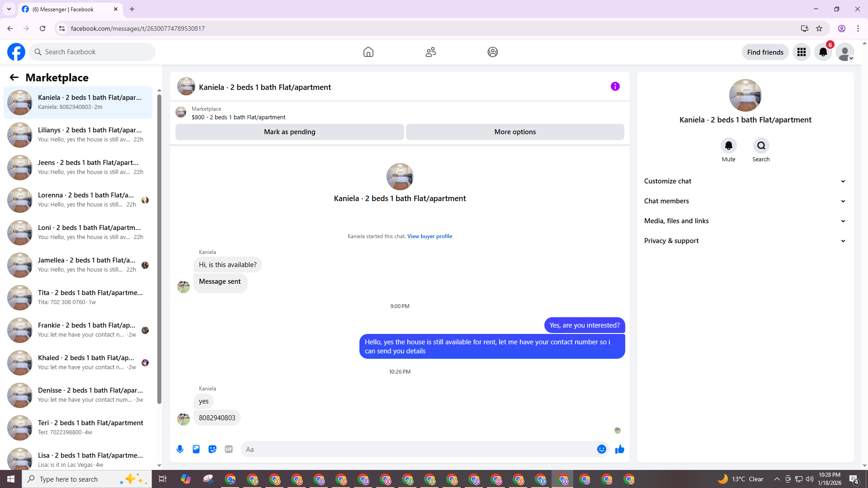Attach a file with image icon
Viewport: 868px width, 488px height.
196,449
